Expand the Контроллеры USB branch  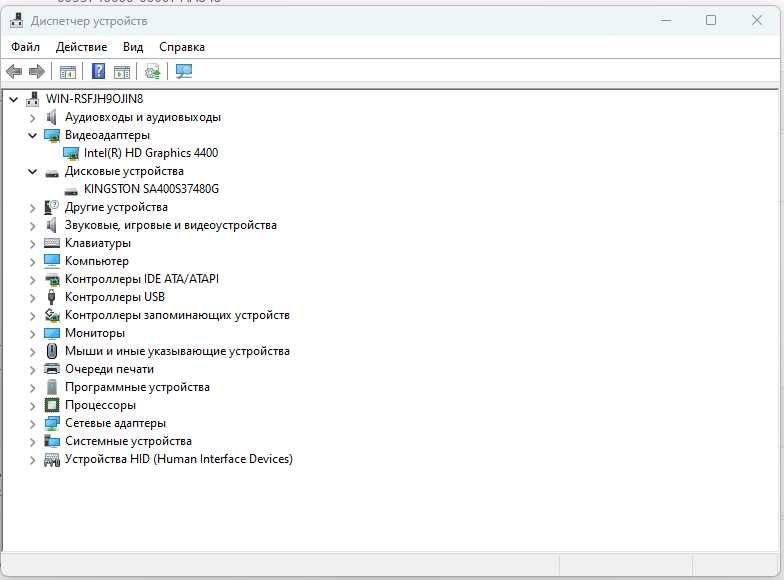[x=32, y=298]
